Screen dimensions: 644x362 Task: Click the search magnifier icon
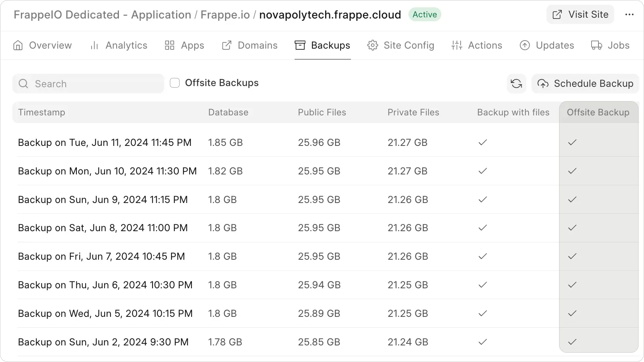[x=23, y=83]
